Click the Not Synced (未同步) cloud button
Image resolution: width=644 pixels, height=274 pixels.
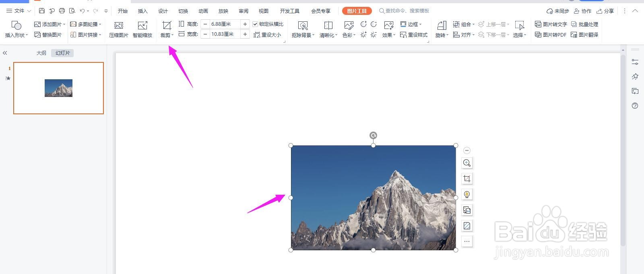pyautogui.click(x=557, y=11)
